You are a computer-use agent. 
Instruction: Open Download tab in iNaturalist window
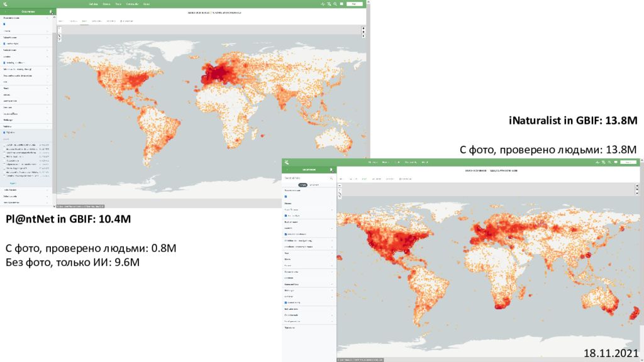(406, 179)
